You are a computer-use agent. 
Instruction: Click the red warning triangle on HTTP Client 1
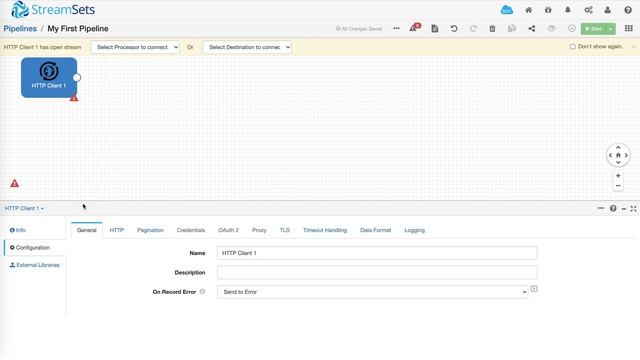[x=74, y=98]
